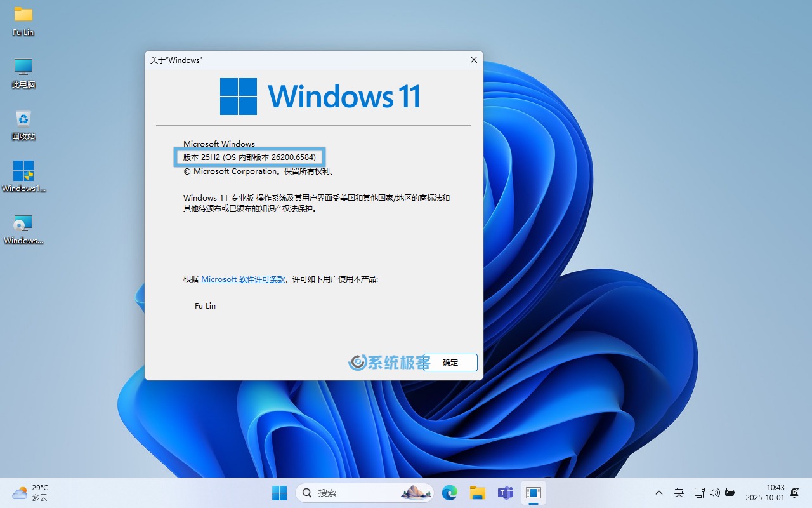Viewport: 812px width, 508px height.
Task: Click the 确定 button in the dialog
Action: tap(450, 363)
